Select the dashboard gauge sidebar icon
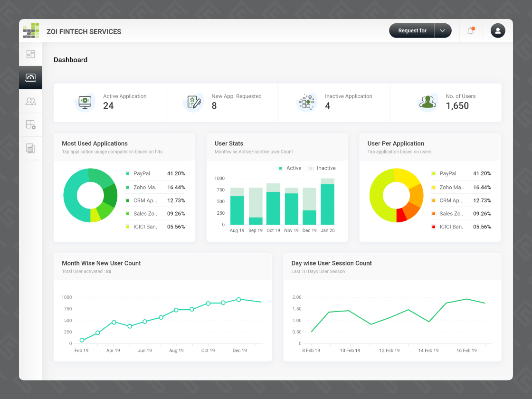The height and width of the screenshot is (399, 532). [30, 77]
